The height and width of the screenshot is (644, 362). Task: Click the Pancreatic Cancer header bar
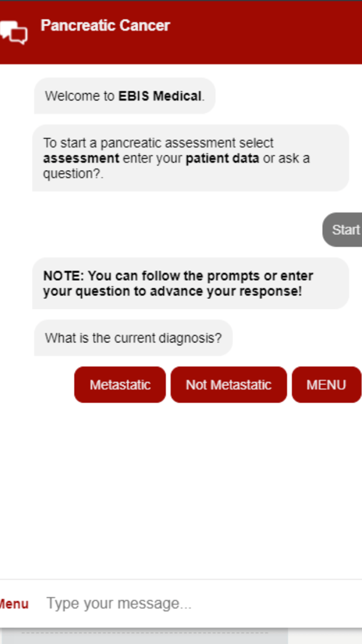181,31
